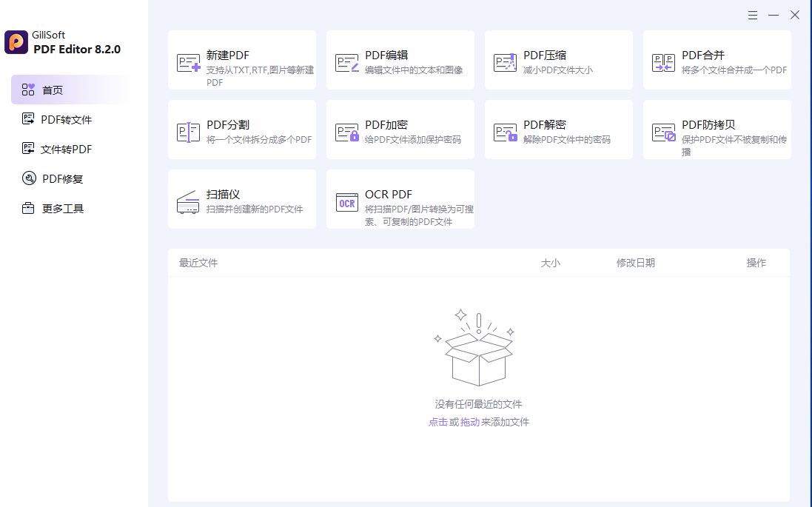Screen dimensions: 812x507
Task: Click the GiliSoft PDF Editor logo
Action: tap(16, 42)
